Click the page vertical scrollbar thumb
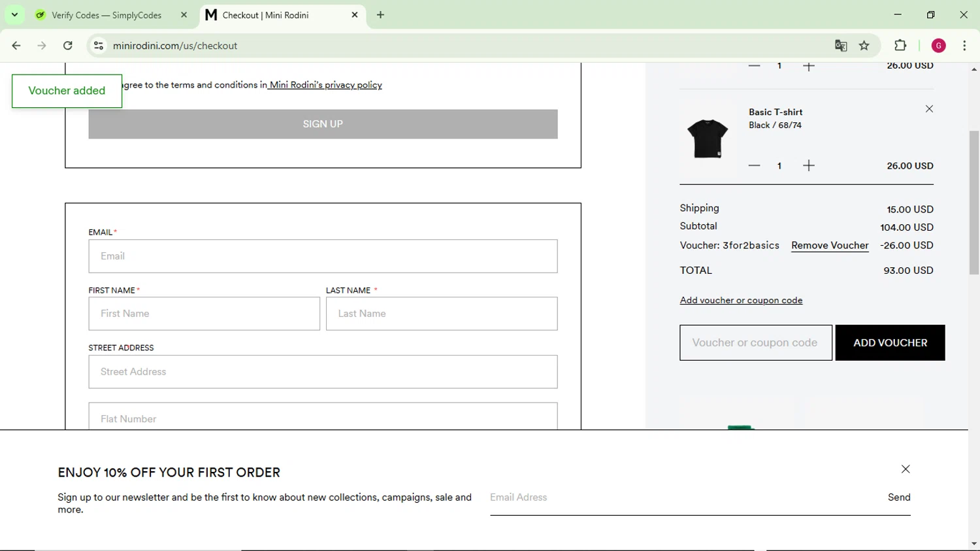This screenshot has width=980, height=551. pyautogui.click(x=974, y=203)
